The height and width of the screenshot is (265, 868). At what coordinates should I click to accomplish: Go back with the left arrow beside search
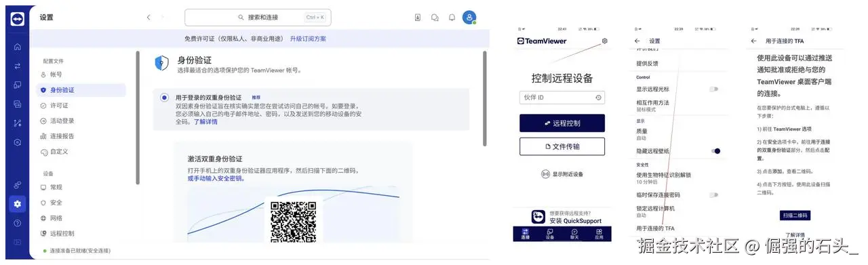tap(149, 18)
